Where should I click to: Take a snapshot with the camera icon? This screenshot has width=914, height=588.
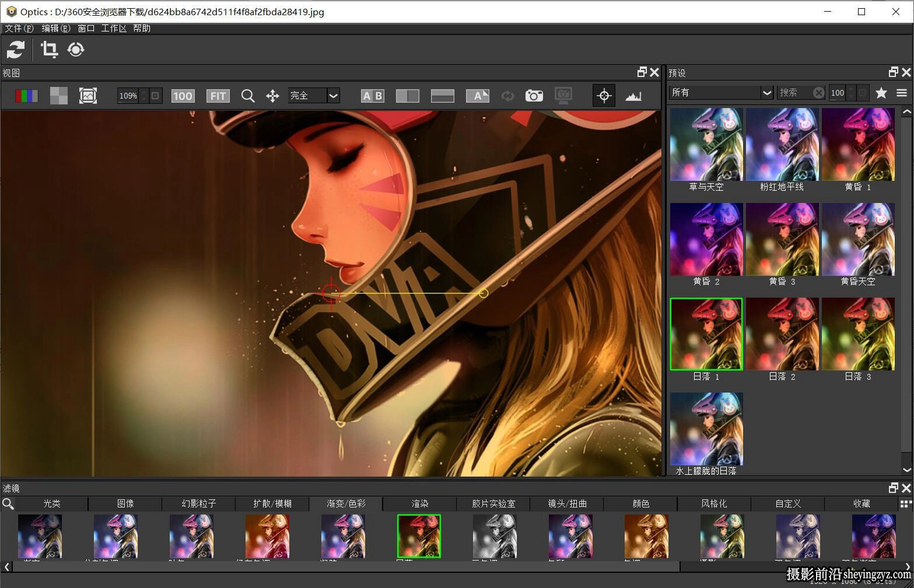(x=534, y=96)
